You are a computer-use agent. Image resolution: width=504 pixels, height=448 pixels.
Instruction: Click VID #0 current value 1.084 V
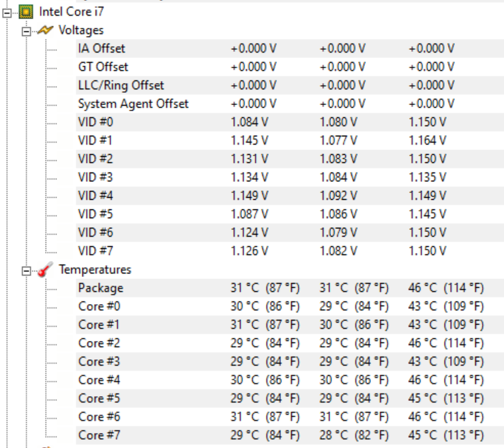pyautogui.click(x=250, y=122)
